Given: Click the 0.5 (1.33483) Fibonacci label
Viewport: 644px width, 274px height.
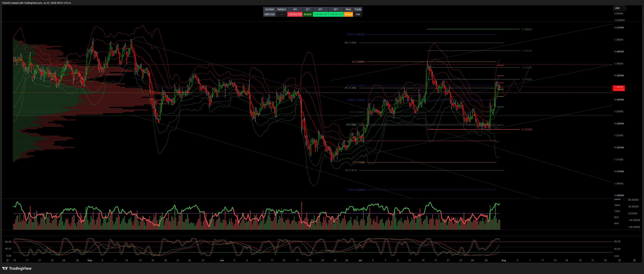Looking at the screenshot, I should [x=357, y=112].
